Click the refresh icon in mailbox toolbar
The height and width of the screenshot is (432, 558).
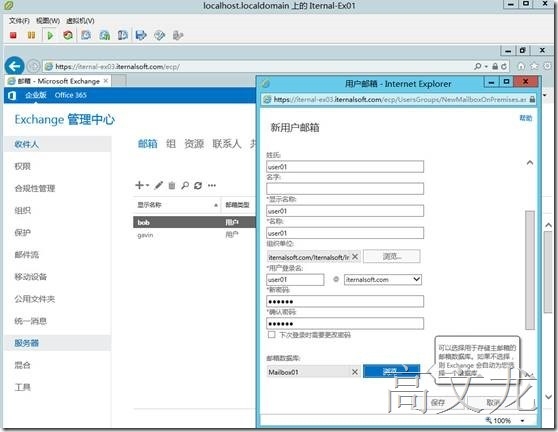[198, 185]
